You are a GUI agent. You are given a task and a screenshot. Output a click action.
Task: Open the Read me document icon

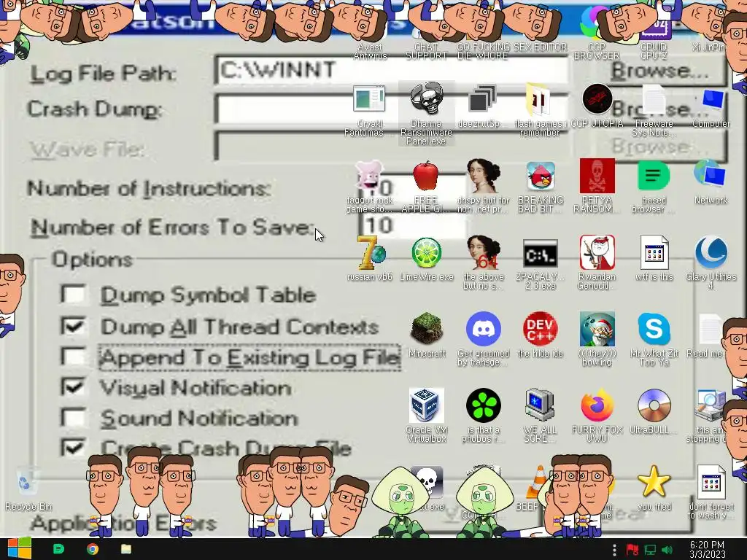[x=710, y=330]
